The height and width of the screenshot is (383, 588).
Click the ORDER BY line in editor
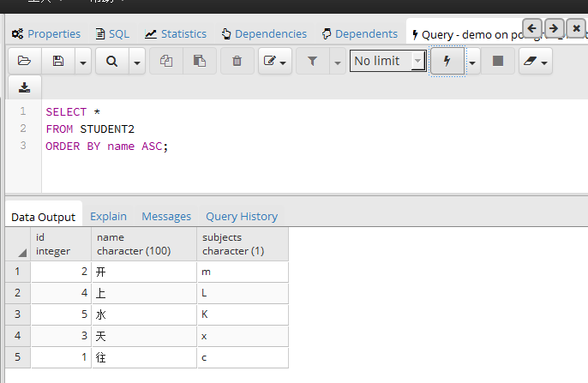[x=107, y=147]
